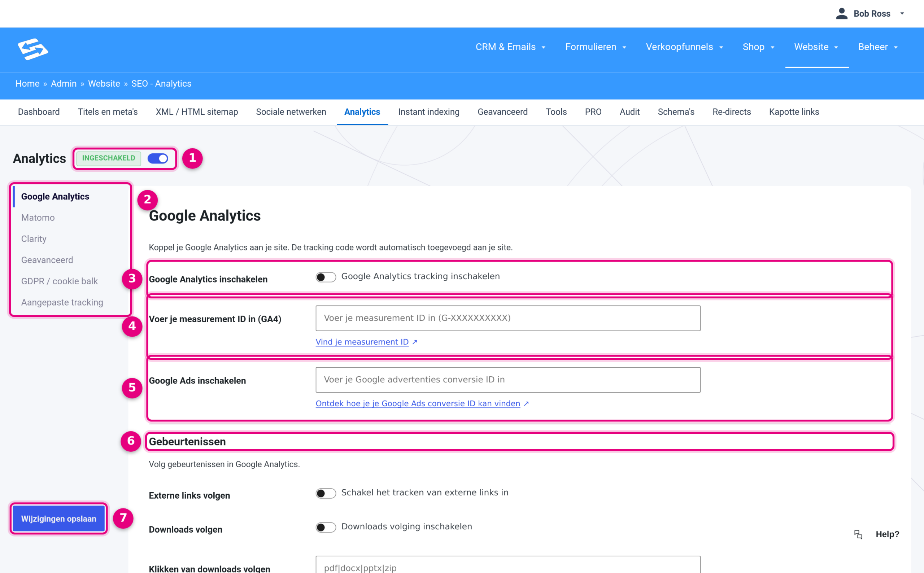The width and height of the screenshot is (924, 573).
Task: Go to XML / HTML sitemap tab
Action: [x=197, y=112]
